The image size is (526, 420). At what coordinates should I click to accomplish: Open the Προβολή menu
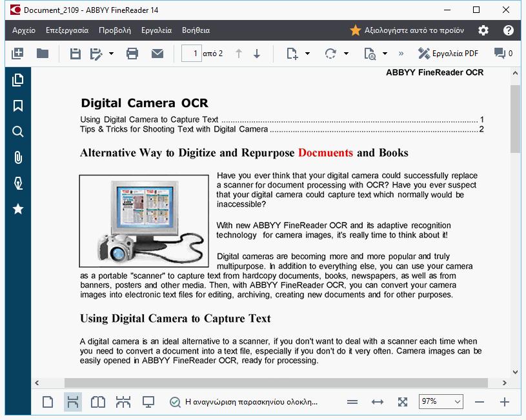pyautogui.click(x=115, y=30)
